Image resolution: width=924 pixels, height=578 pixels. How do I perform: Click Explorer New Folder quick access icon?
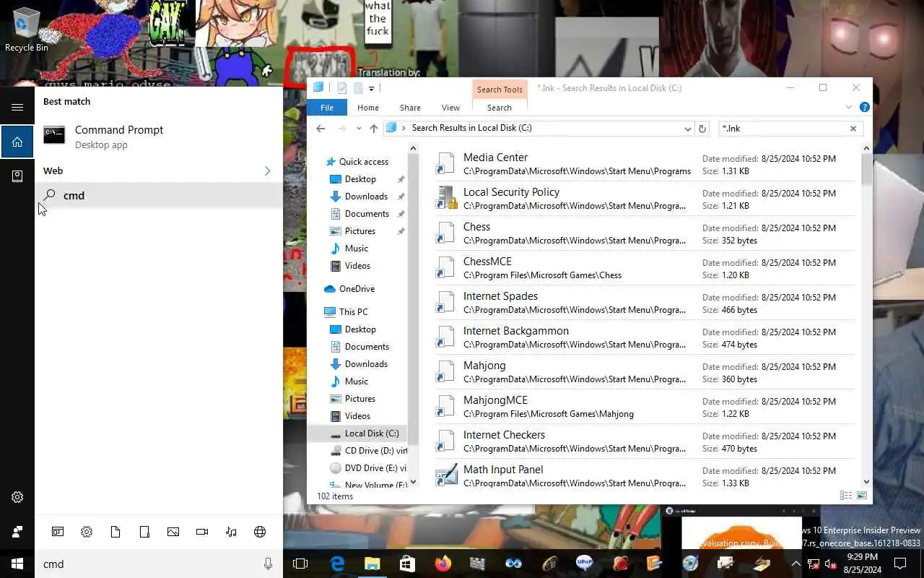click(357, 88)
